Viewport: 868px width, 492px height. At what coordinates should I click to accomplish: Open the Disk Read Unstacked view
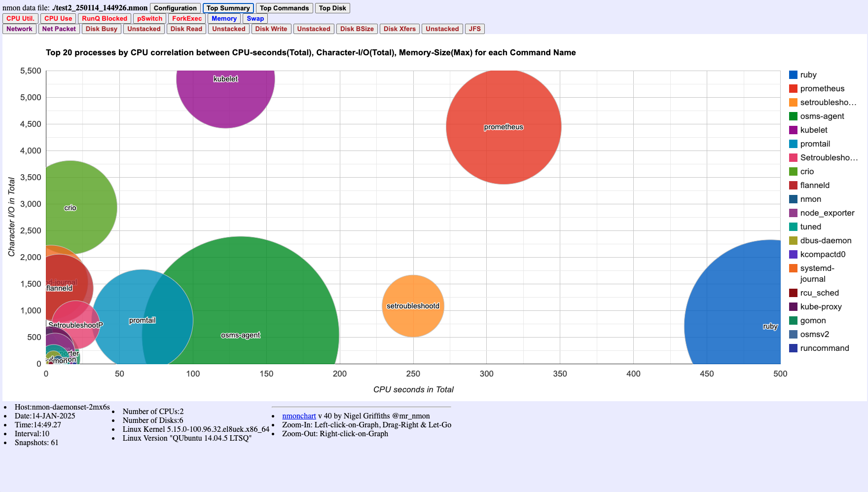pos(228,29)
